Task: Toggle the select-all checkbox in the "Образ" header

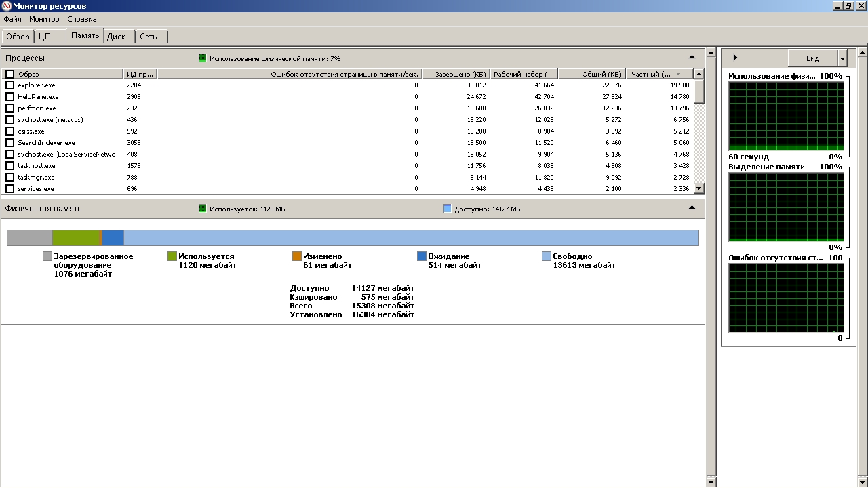Action: coord(9,74)
